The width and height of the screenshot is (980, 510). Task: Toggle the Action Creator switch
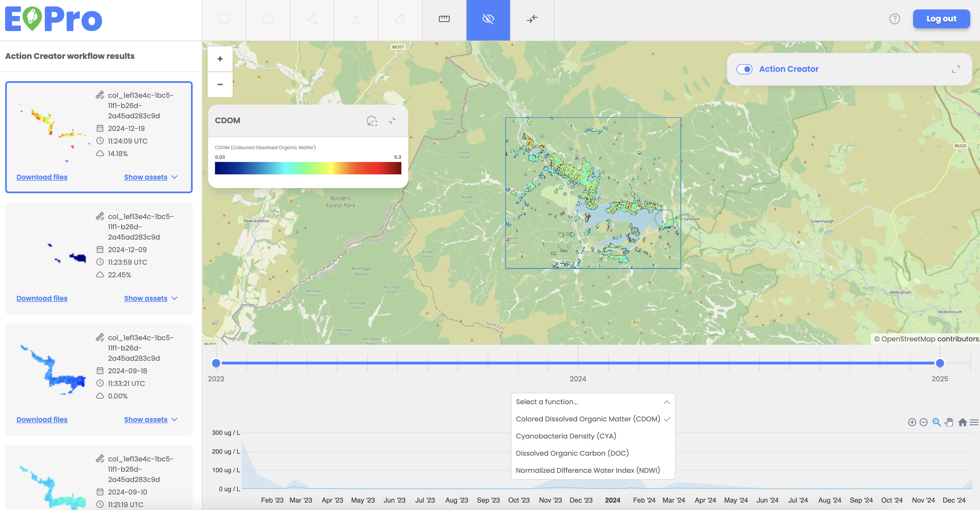coord(744,69)
